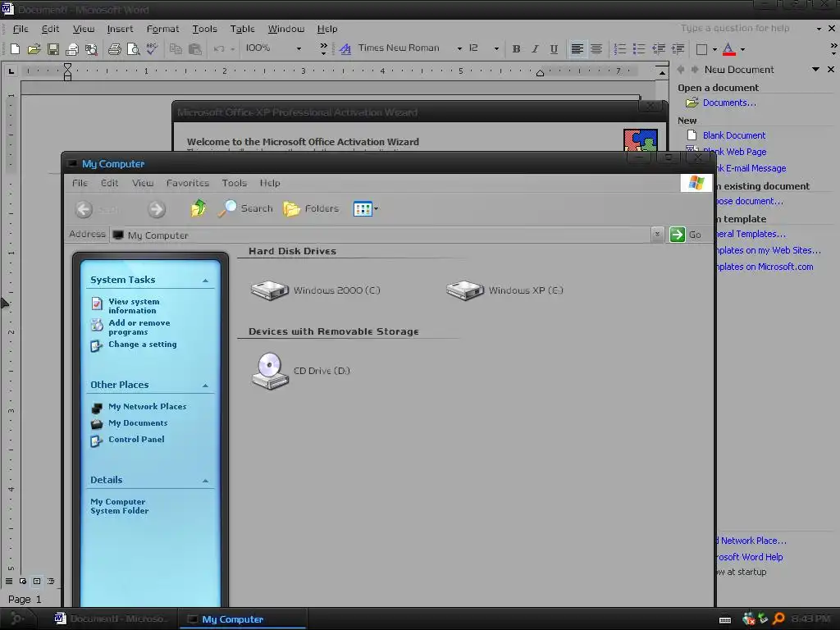This screenshot has width=840, height=630.
Task: Click Decrease Indent icon in Word
Action: pos(659,49)
